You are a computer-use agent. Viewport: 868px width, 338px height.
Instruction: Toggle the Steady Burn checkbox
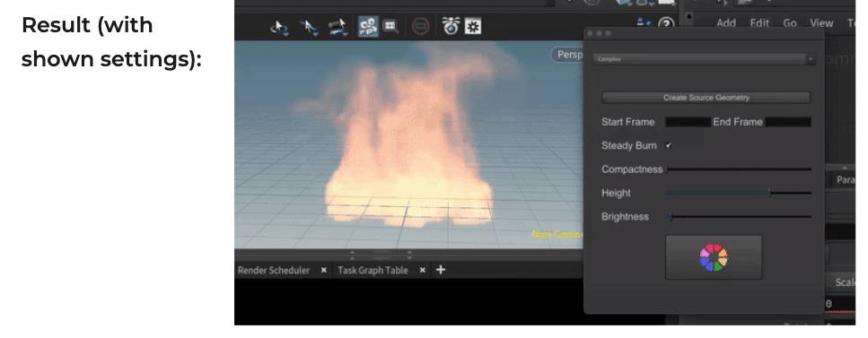click(x=669, y=145)
